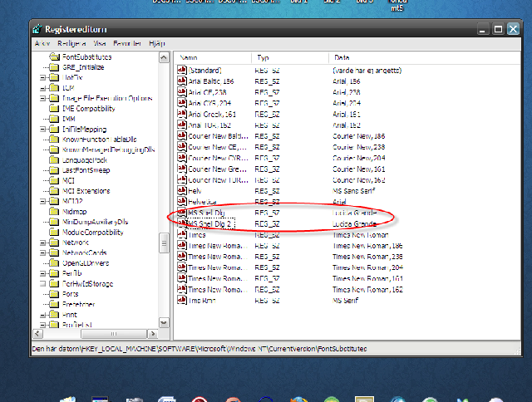Click the Tms Rmn string value icon
This screenshot has height=402, width=532.
pyautogui.click(x=182, y=300)
